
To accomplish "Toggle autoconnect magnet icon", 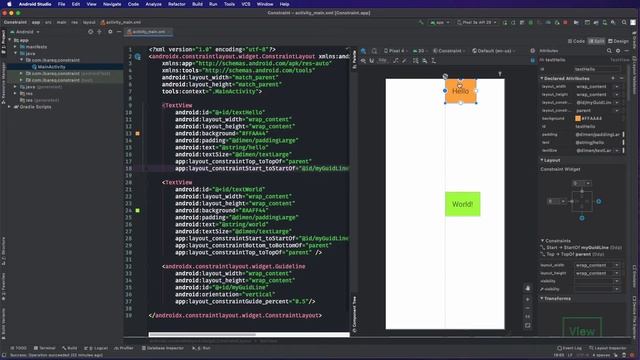I will point(372,61).
